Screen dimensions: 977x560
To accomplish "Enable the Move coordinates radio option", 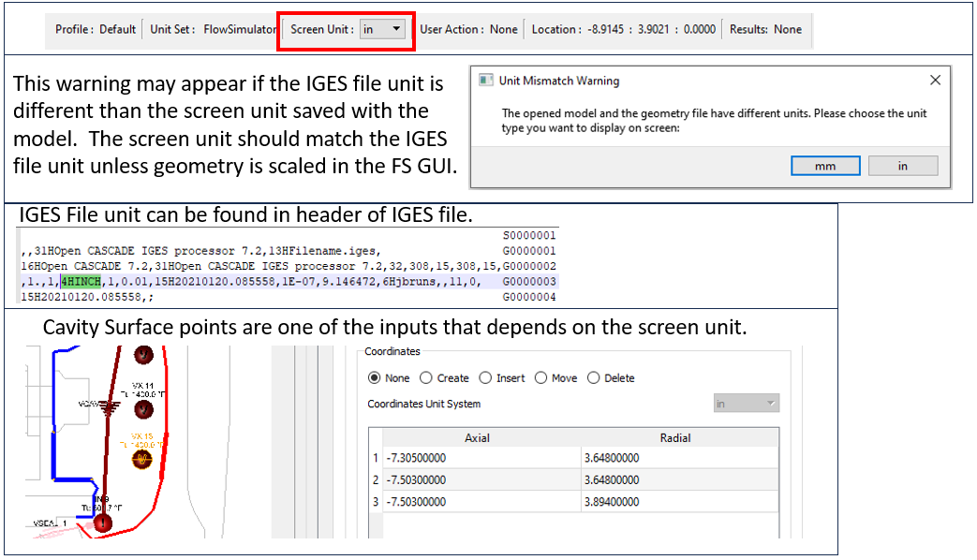I will [540, 378].
